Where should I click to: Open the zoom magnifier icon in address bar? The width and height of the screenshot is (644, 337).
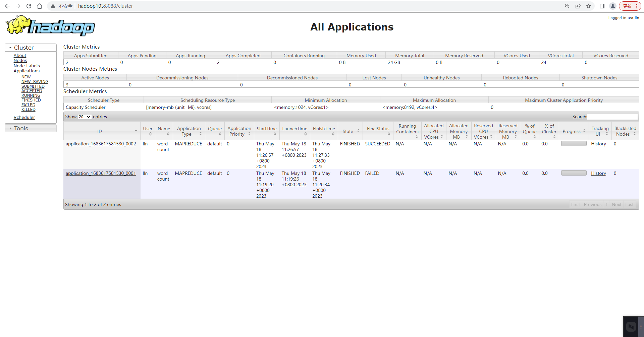(567, 6)
